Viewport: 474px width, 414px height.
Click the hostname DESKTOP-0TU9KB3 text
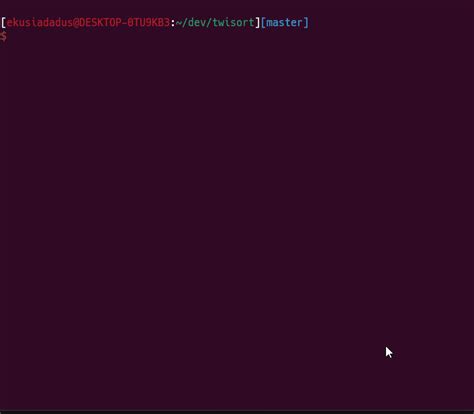(124, 23)
